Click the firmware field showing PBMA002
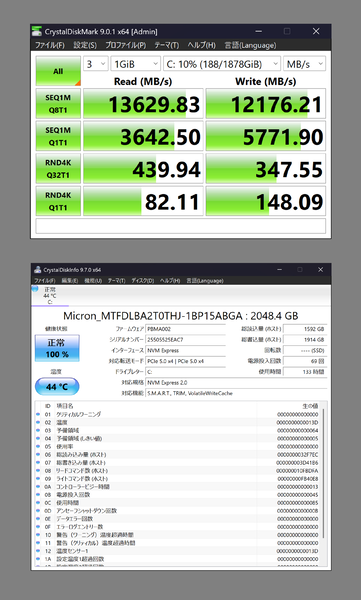 [185, 329]
